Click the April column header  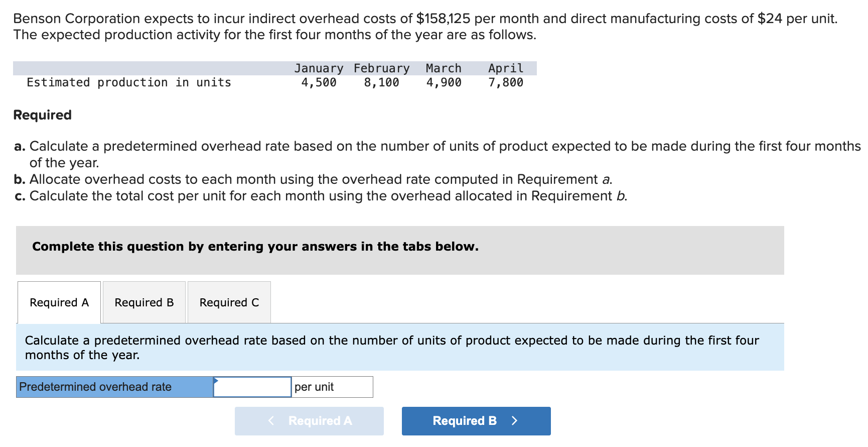point(506,68)
